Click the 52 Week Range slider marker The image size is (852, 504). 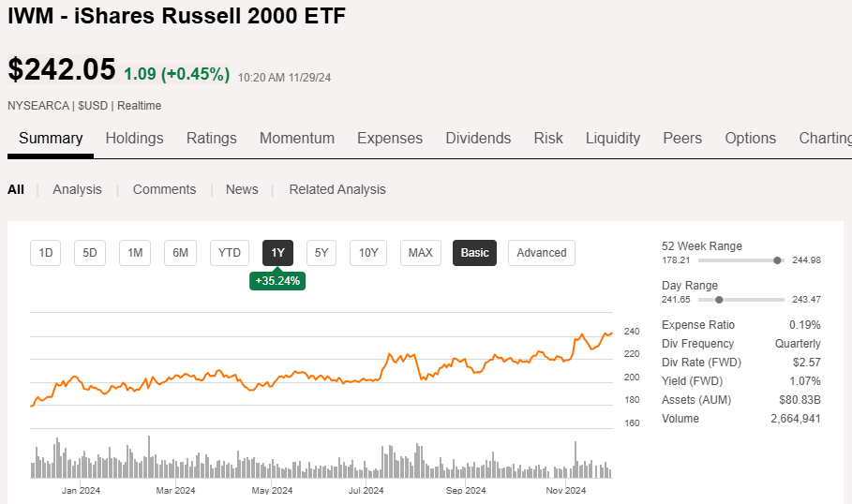(x=777, y=260)
